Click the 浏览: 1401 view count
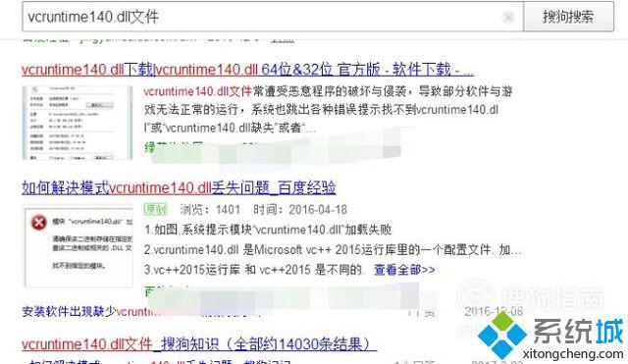Image resolution: width=628 pixels, height=364 pixels. (x=210, y=209)
